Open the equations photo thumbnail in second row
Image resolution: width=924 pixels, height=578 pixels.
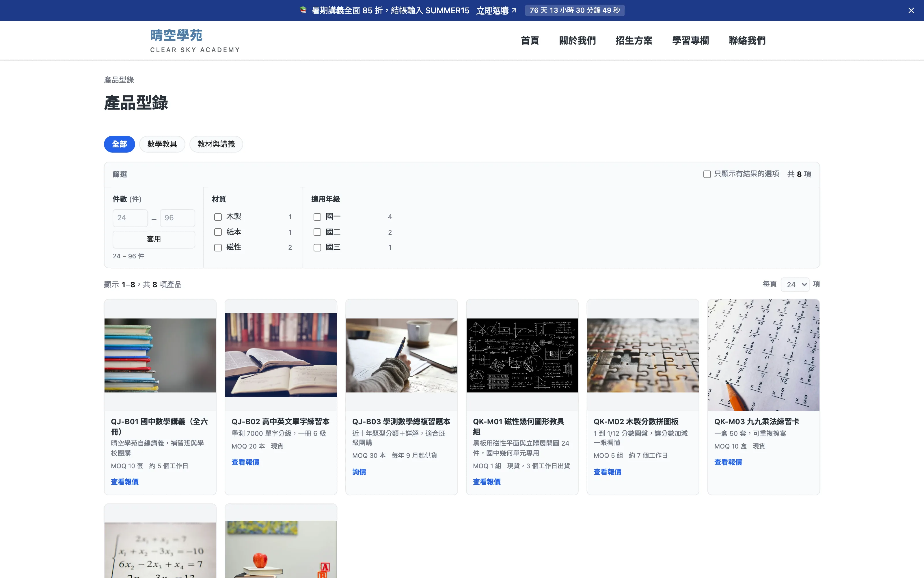[x=160, y=550]
